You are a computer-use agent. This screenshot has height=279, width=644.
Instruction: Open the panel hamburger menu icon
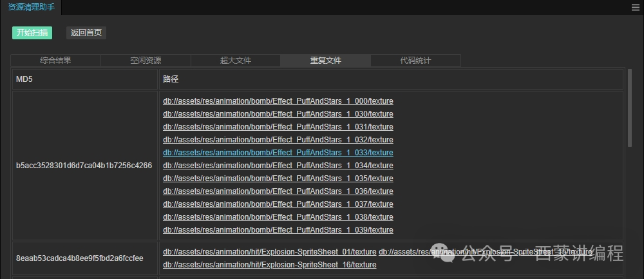(x=636, y=7)
